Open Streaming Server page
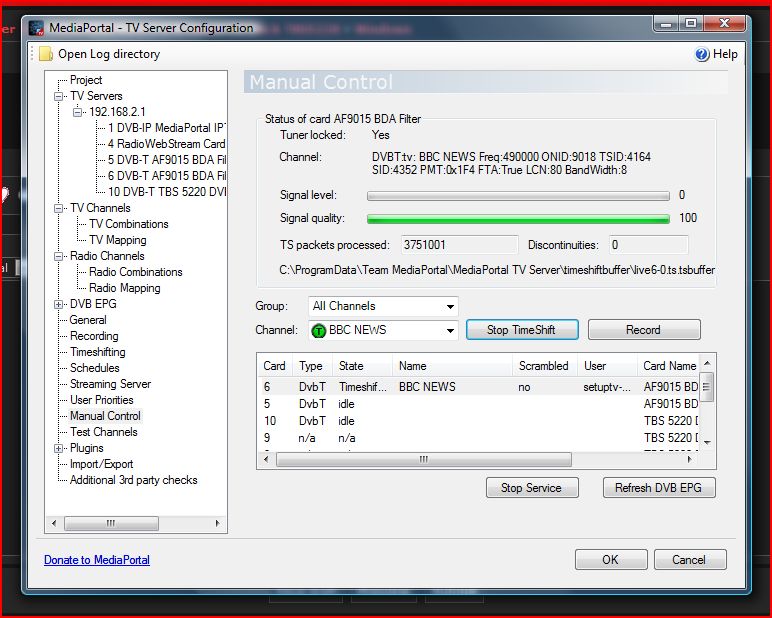The height and width of the screenshot is (618, 772). (110, 384)
